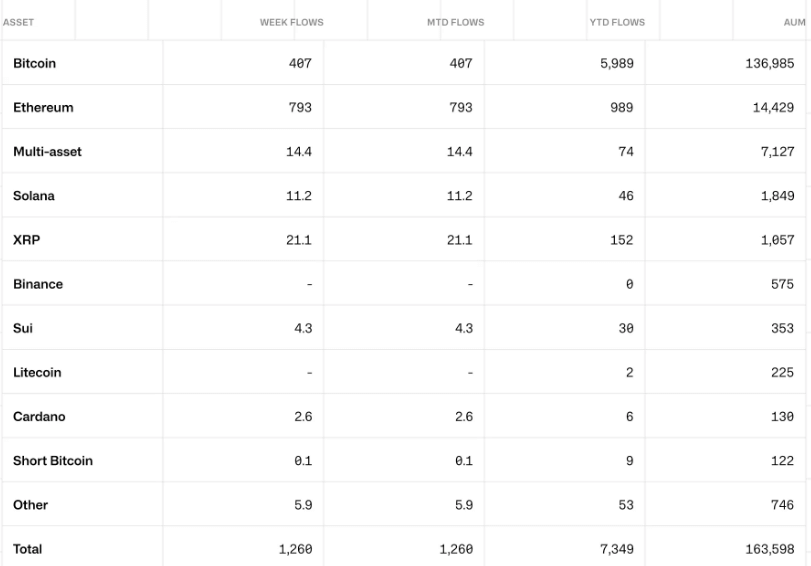Click the Bitcoin row label
Viewport: 811px width, 566px height.
point(35,63)
